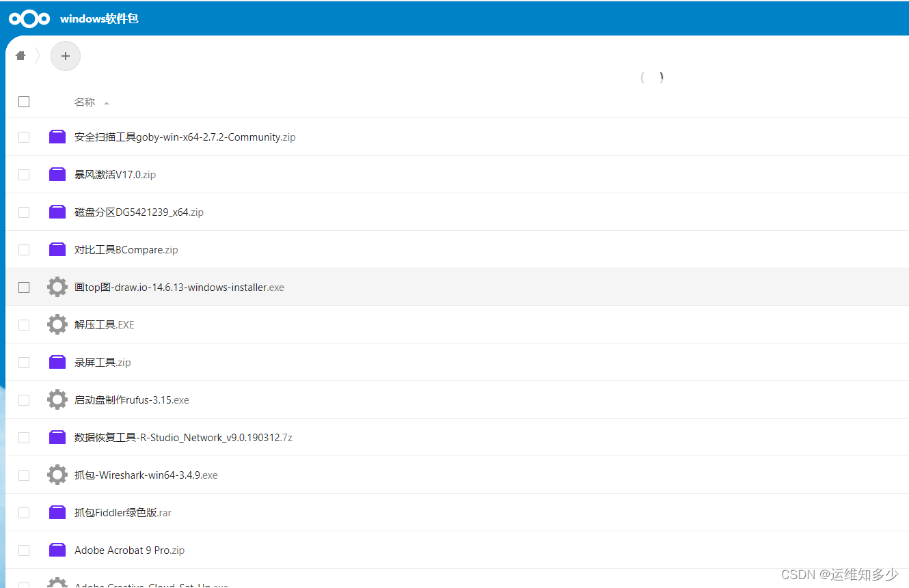Select the checkbox for 安全扫描工具goby zip
Screen dimensions: 909x588
point(24,137)
